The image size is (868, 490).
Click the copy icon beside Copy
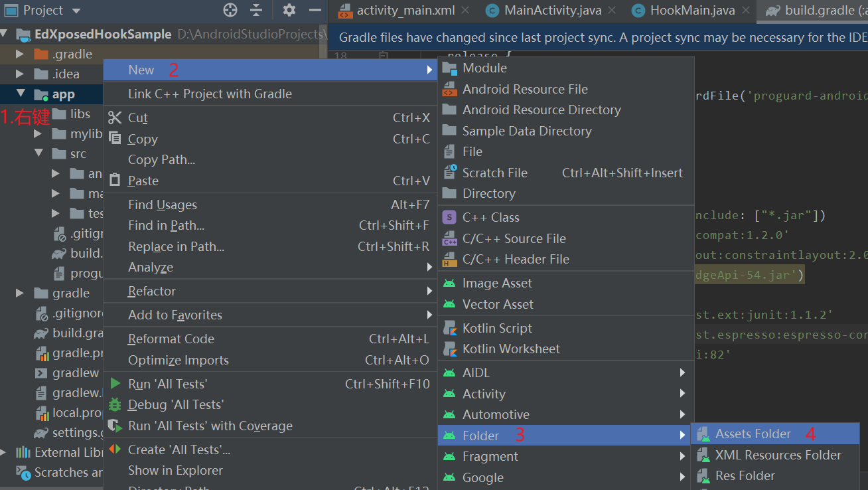pyautogui.click(x=115, y=139)
